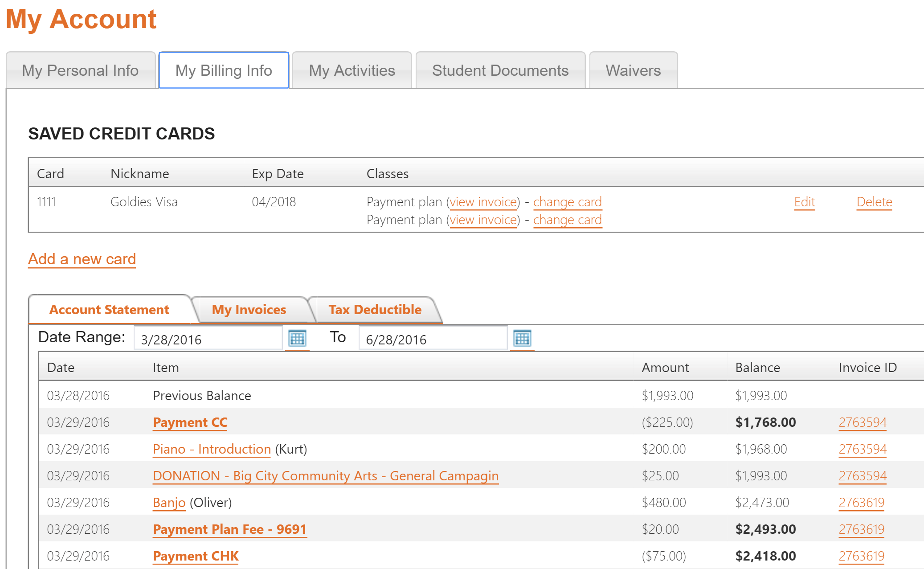Screen dimensions: 924x569
Task: Open the Tax Deductible tab
Action: click(x=375, y=309)
